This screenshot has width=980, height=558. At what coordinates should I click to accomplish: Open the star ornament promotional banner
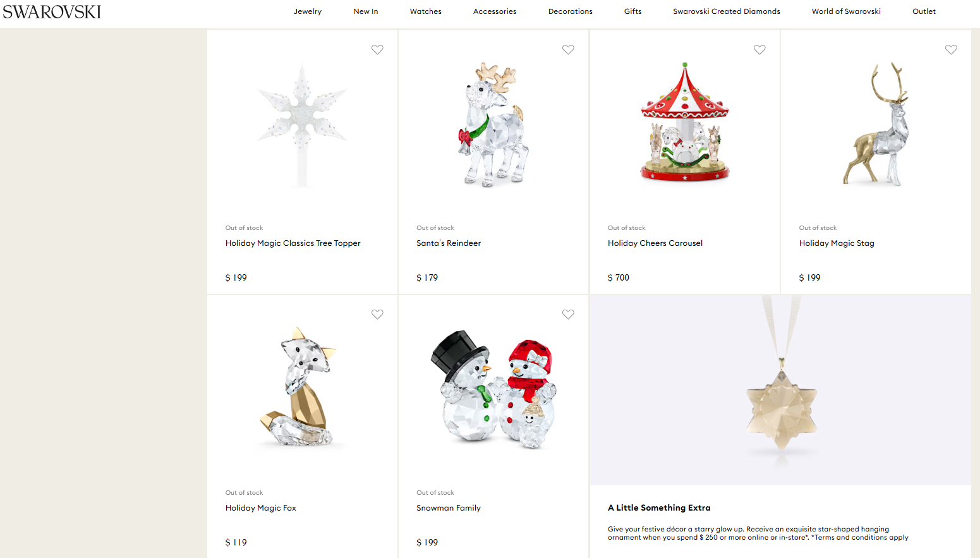pyautogui.click(x=780, y=390)
